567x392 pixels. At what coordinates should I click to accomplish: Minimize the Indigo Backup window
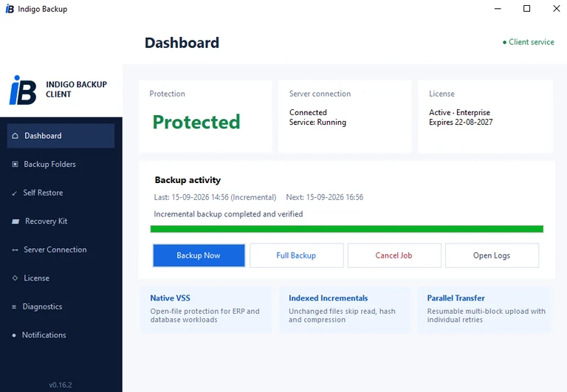(498, 9)
